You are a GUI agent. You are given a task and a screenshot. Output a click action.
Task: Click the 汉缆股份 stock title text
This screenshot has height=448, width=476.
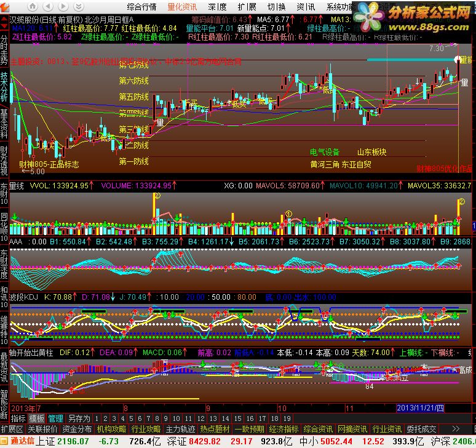[x=24, y=20]
